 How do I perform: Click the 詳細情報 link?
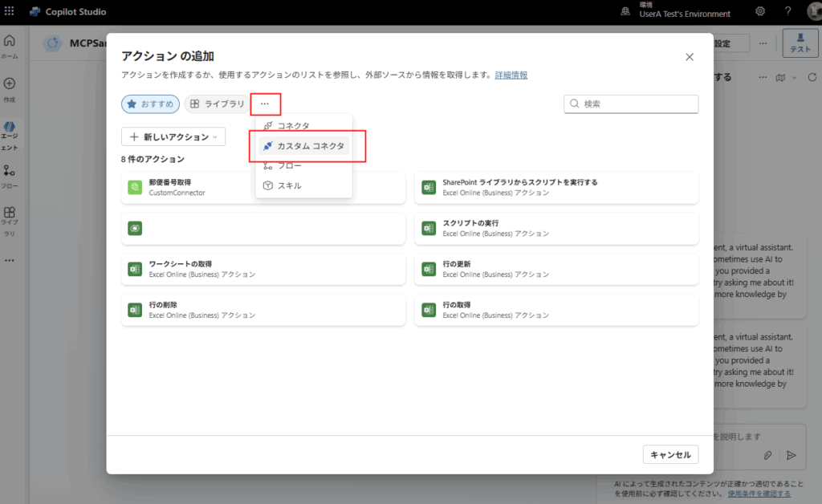pos(511,75)
